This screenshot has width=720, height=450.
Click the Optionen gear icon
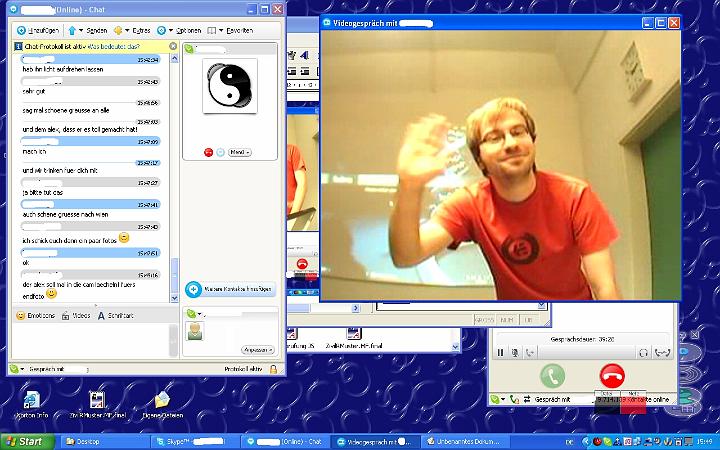tap(161, 30)
